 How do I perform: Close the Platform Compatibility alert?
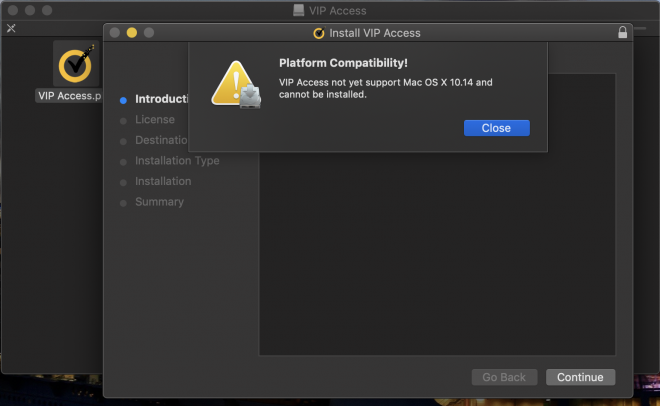pos(497,128)
